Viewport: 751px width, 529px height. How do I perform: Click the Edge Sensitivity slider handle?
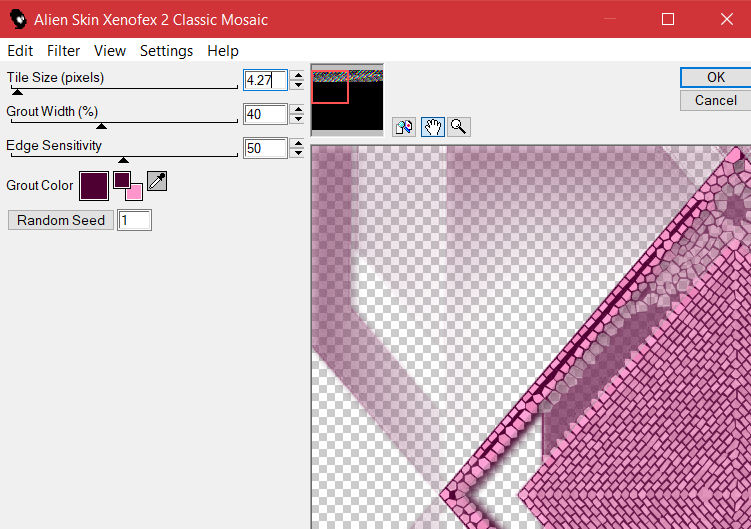coord(123,160)
